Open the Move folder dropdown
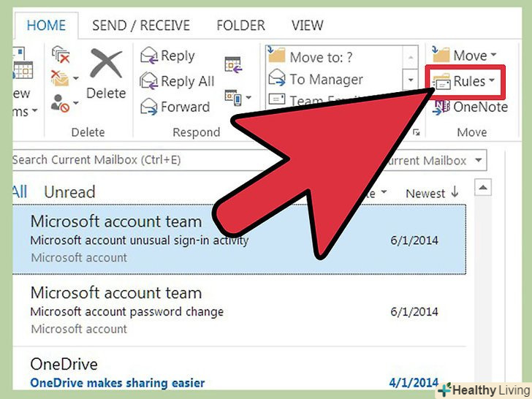This screenshot has width=532, height=399. tap(464, 56)
